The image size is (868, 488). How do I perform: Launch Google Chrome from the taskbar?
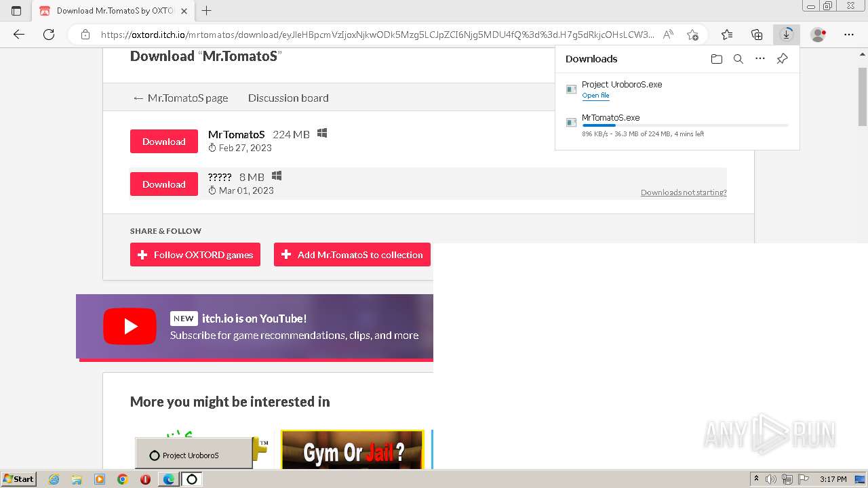(x=122, y=479)
